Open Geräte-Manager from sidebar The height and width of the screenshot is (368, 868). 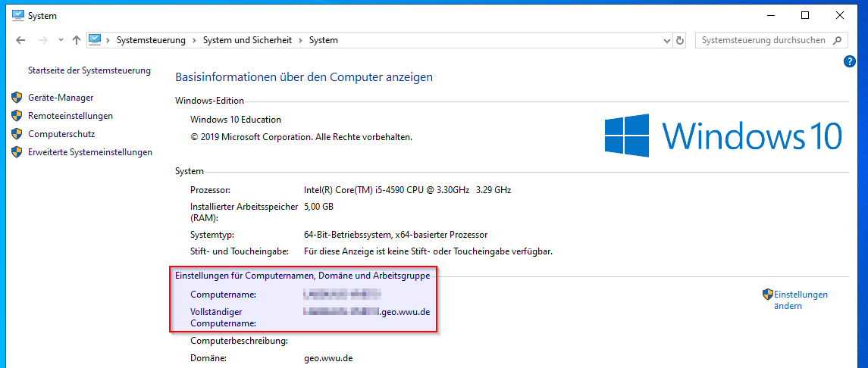click(x=61, y=98)
